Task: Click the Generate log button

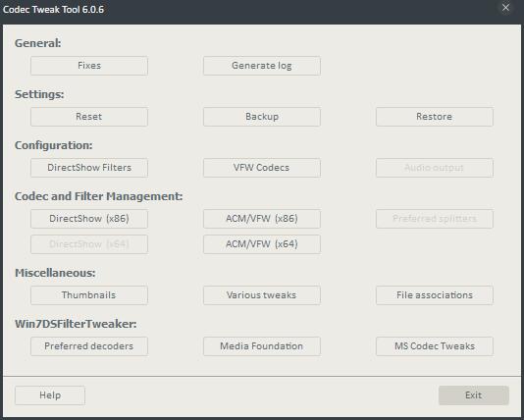Action: tap(262, 66)
